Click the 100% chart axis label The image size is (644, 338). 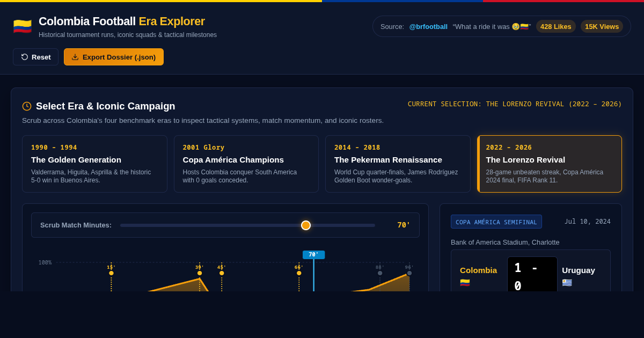[45, 262]
